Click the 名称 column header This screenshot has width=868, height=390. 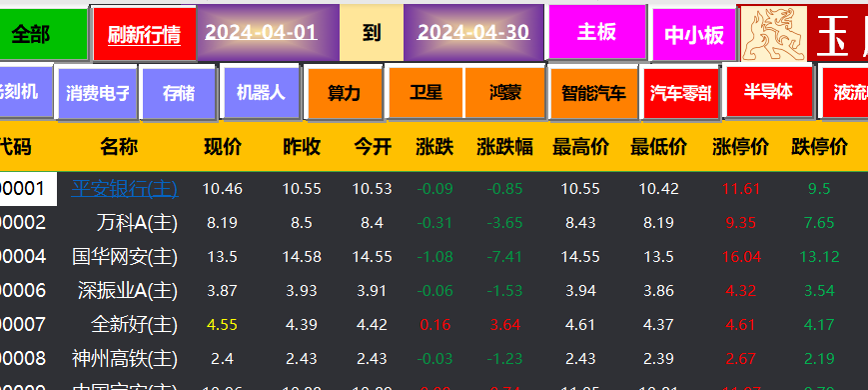click(119, 147)
